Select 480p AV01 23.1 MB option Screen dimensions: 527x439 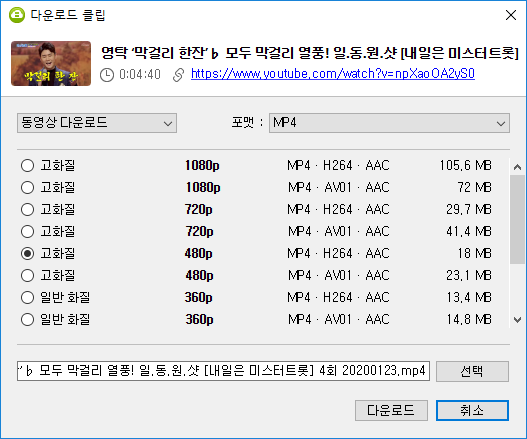27,275
